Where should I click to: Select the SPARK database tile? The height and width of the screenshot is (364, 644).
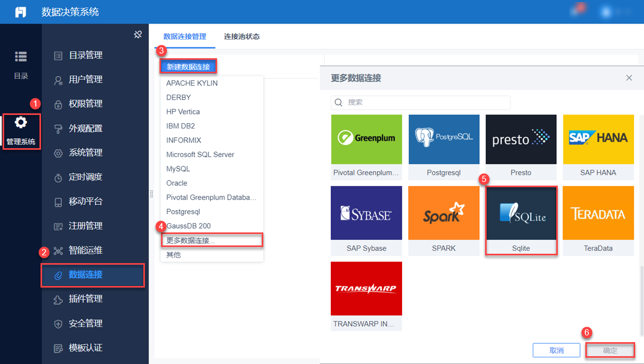coord(444,221)
